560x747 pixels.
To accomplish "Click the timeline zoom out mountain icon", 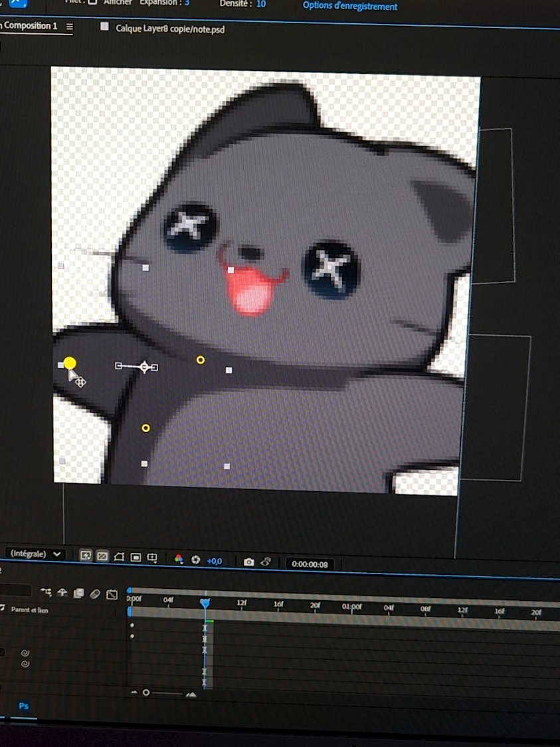I will pos(134,693).
